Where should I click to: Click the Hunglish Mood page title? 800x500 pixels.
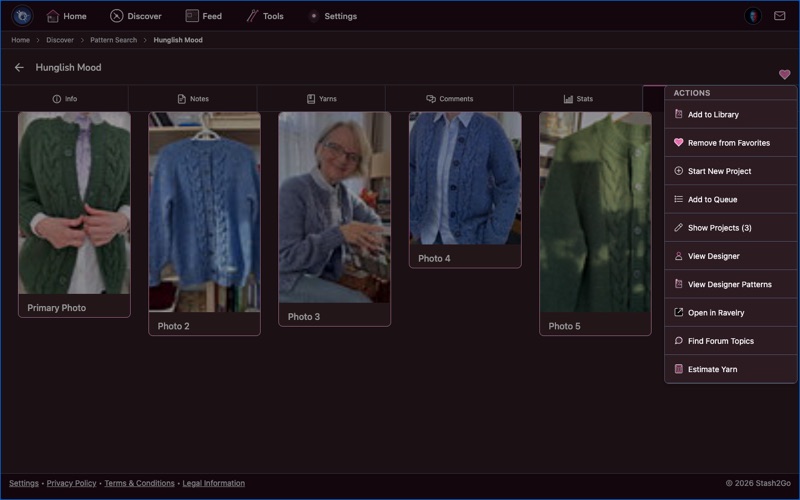(x=68, y=67)
